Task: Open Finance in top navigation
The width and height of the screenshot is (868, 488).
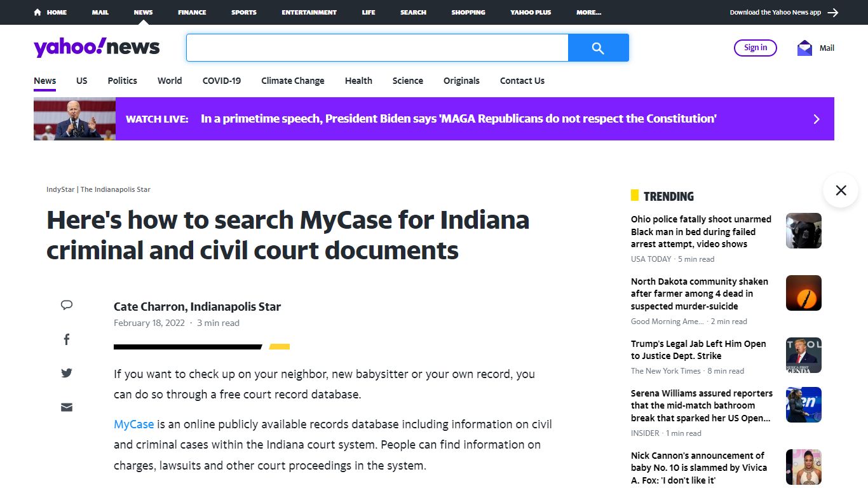Action: [x=192, y=12]
